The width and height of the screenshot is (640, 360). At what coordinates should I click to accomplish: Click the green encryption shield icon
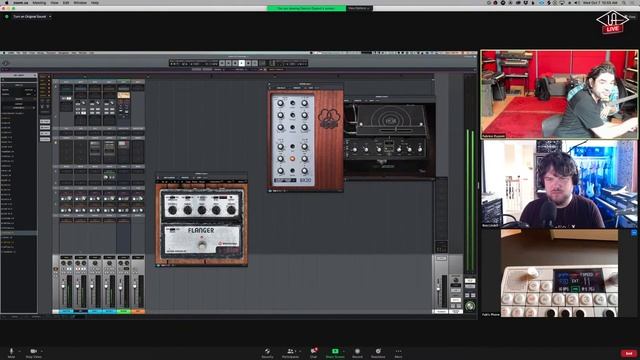point(7,17)
